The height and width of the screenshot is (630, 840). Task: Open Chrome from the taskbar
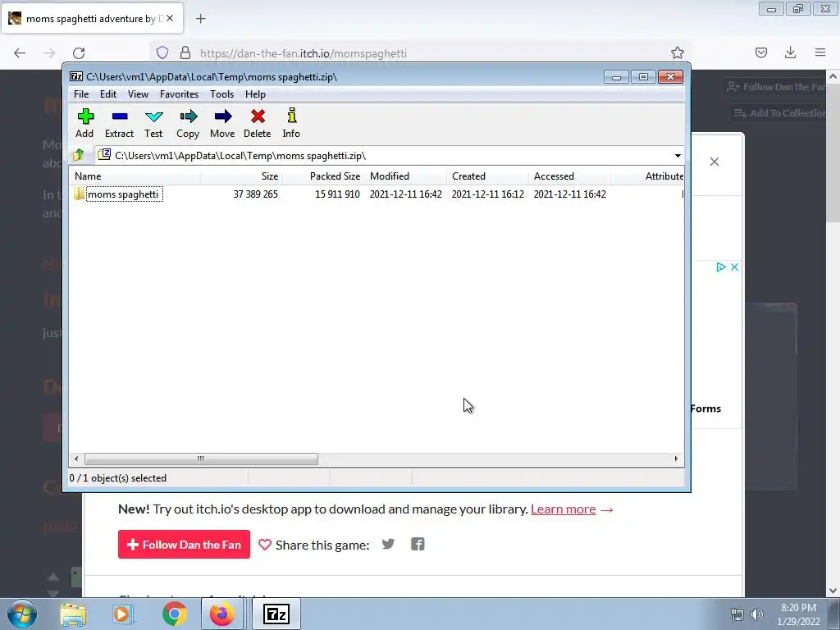click(x=174, y=614)
